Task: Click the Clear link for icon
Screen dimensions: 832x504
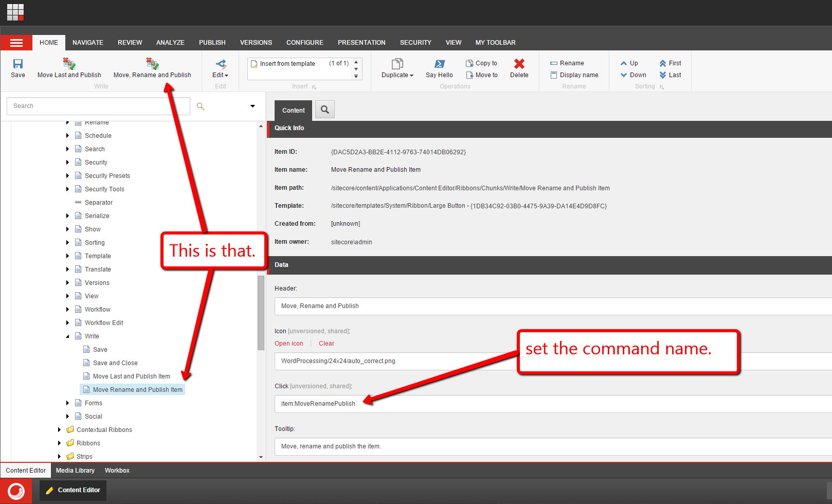Action: click(326, 344)
